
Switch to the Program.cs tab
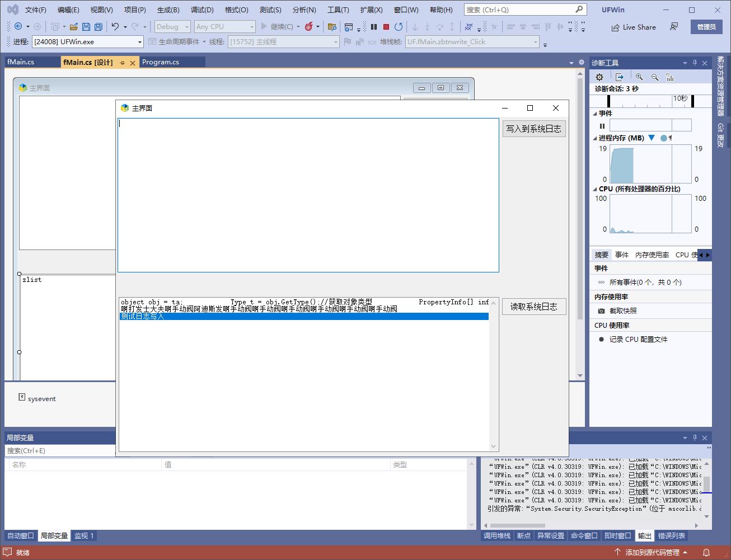click(161, 62)
